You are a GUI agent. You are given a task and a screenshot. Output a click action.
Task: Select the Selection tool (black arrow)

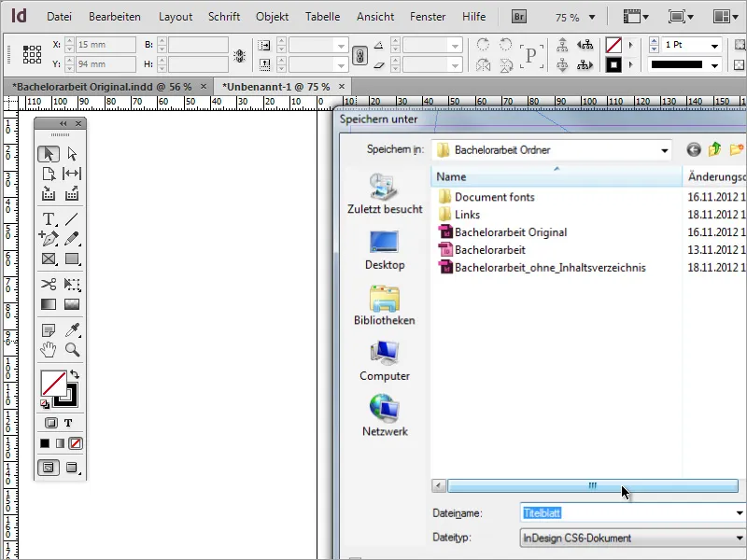(x=49, y=154)
